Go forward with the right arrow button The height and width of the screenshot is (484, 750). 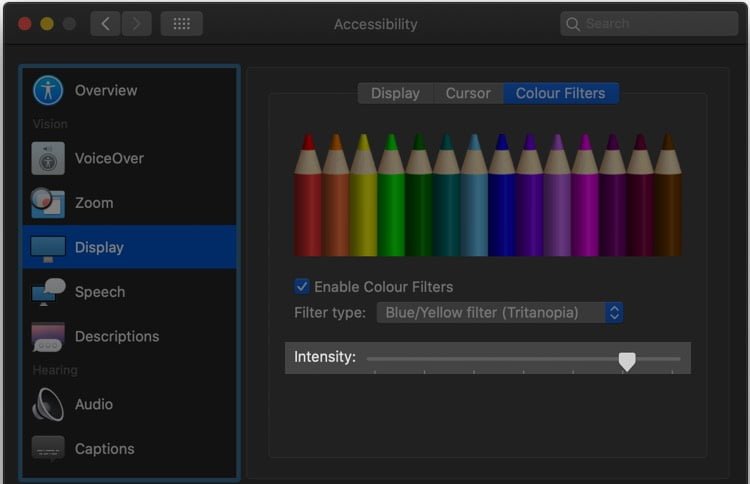point(137,23)
